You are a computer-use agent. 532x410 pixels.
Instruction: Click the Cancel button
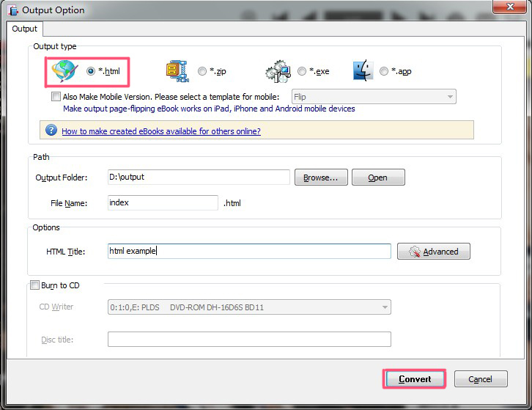click(x=481, y=378)
